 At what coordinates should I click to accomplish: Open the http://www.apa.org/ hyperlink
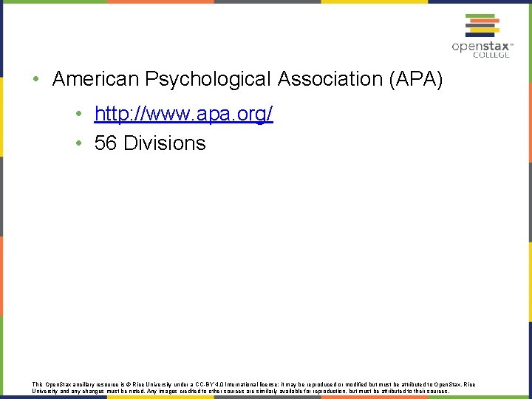(x=183, y=114)
